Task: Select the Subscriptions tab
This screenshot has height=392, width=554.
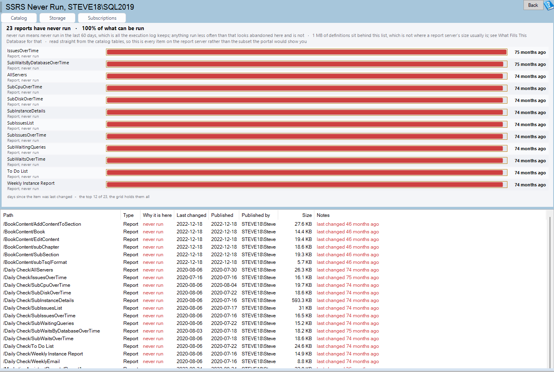Action: (x=102, y=18)
